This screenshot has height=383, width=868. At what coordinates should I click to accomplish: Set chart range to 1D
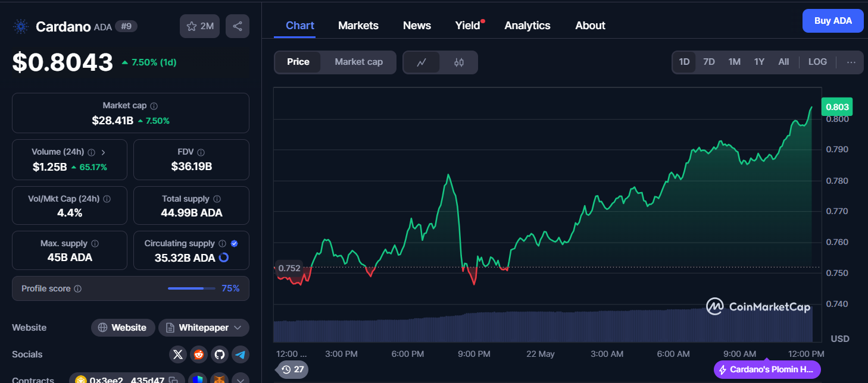click(684, 62)
